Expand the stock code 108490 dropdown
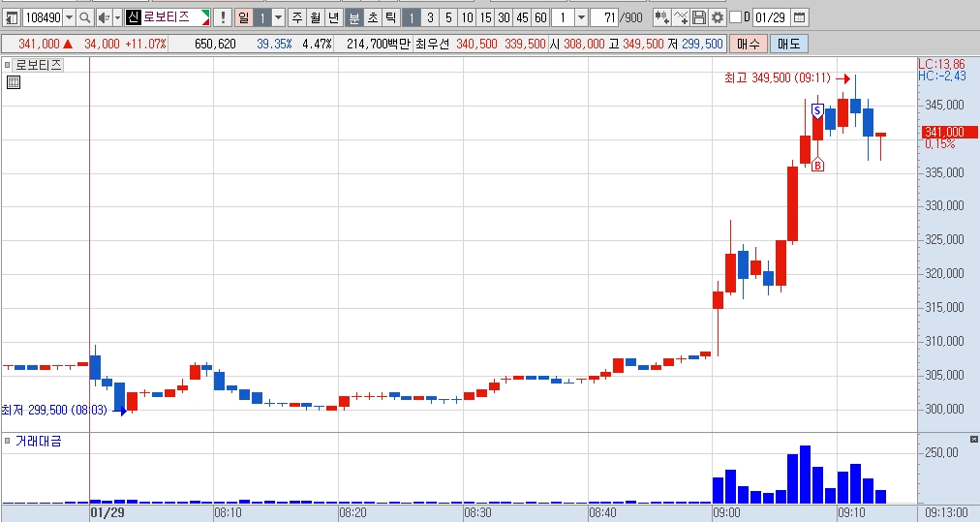980x522 pixels. pos(70,17)
